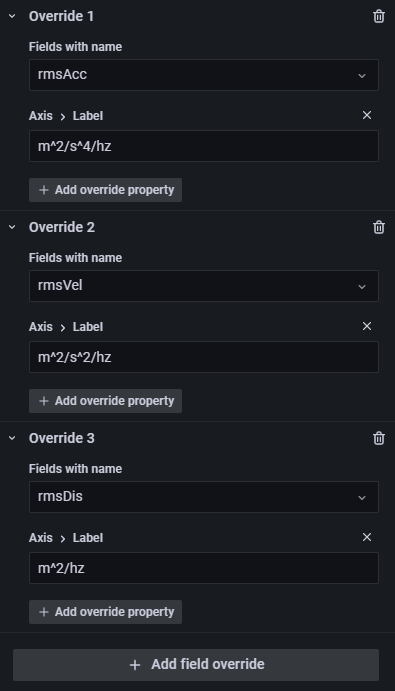Image resolution: width=395 pixels, height=691 pixels.
Task: Remove Axis Label property from rmsAcc override
Action: 367,115
